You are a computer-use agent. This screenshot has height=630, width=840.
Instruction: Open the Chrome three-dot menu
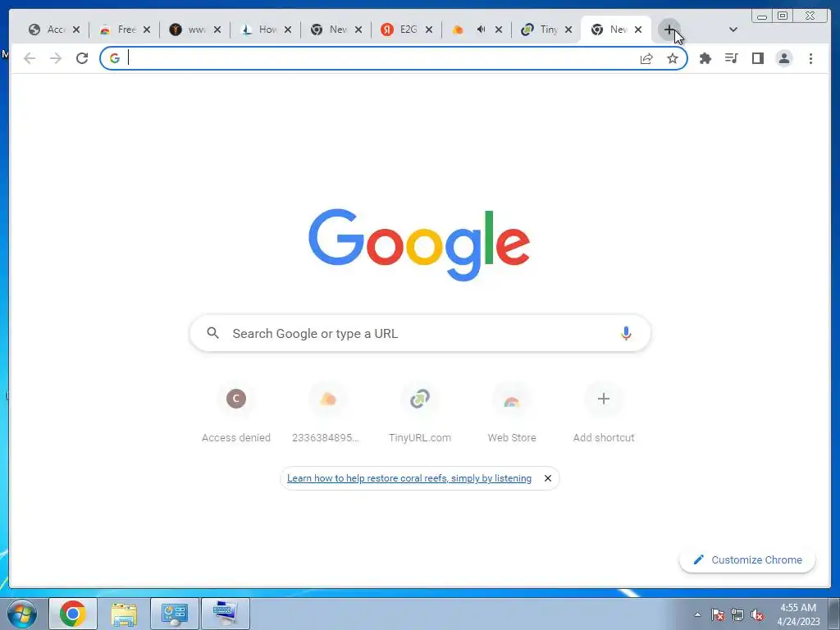tap(810, 58)
